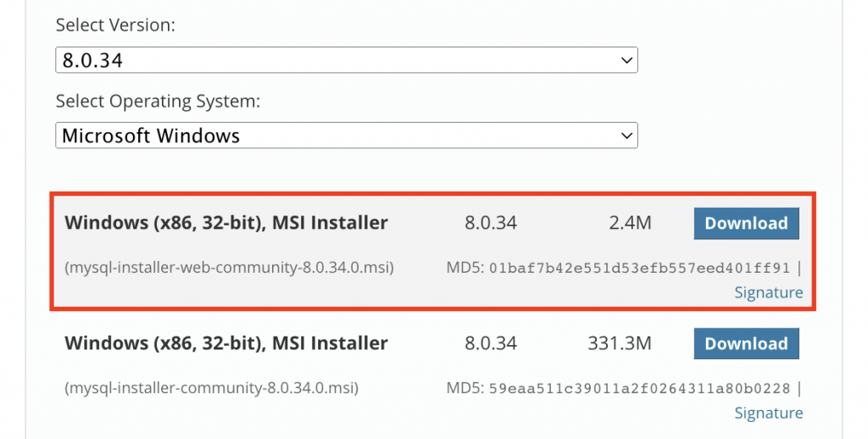Click the 8.0.34 version next to 331.3M

coord(490,344)
